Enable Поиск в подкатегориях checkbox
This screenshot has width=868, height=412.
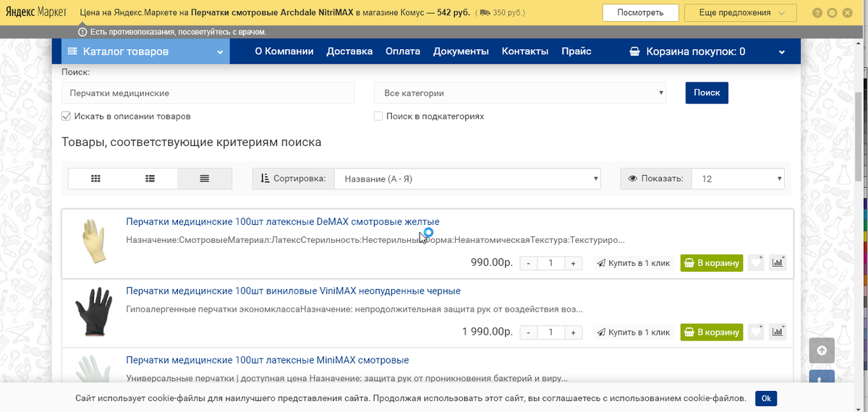pyautogui.click(x=378, y=116)
